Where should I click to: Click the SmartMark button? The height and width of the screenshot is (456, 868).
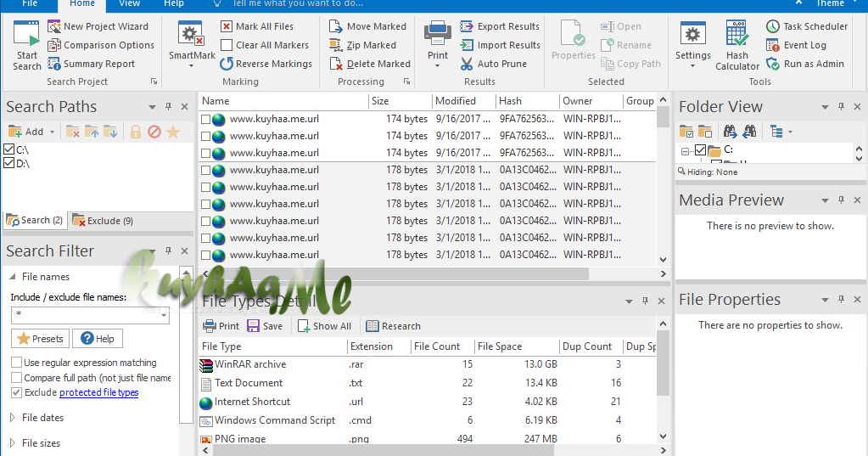192,44
